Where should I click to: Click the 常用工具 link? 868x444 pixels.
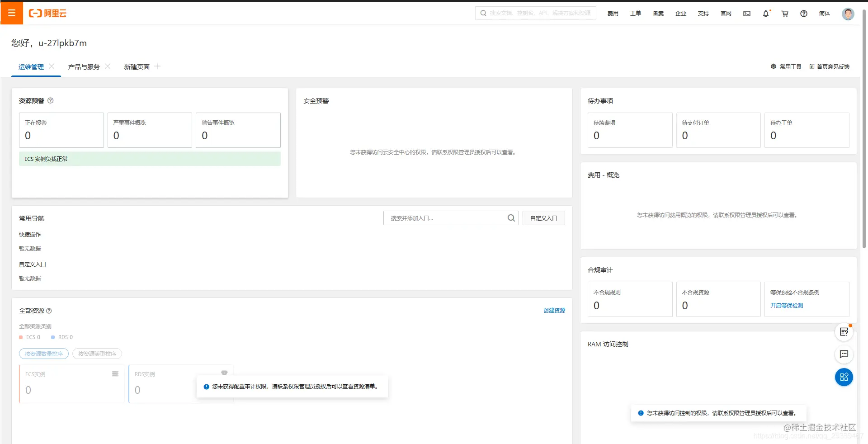[x=790, y=66]
